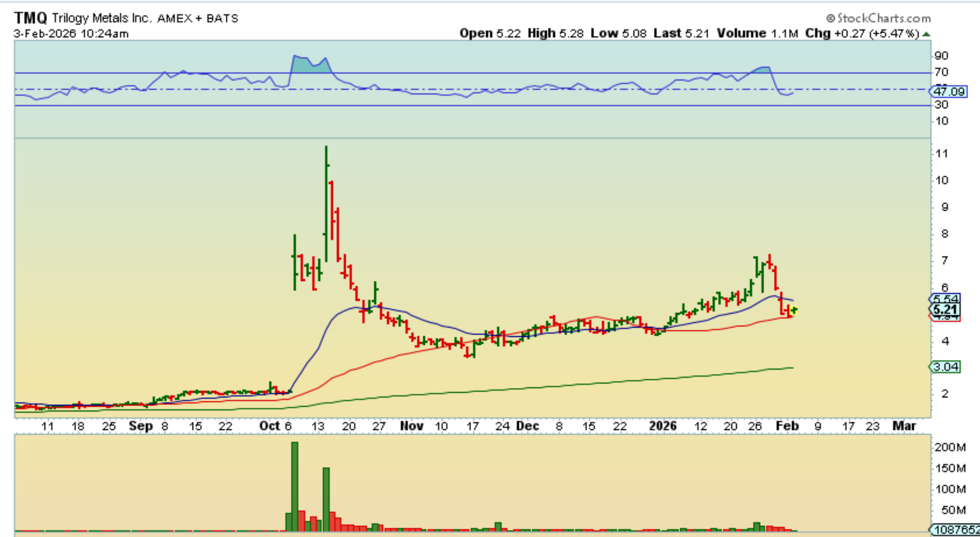This screenshot has height=537, width=980.
Task: Click the 2026 label on the date axis
Action: click(x=663, y=426)
